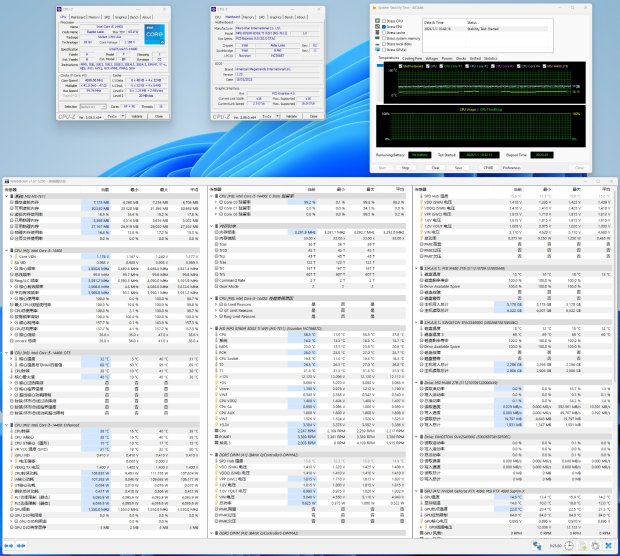Collapse the MSI MPG B760M EDGE TI WIFI Nuvoton group

pos(212,328)
